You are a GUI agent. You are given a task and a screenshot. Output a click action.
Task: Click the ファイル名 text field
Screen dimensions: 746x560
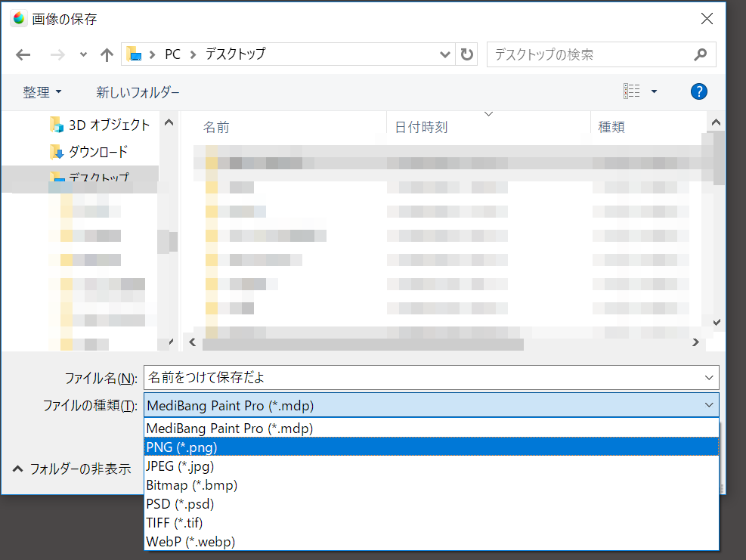pyautogui.click(x=431, y=377)
